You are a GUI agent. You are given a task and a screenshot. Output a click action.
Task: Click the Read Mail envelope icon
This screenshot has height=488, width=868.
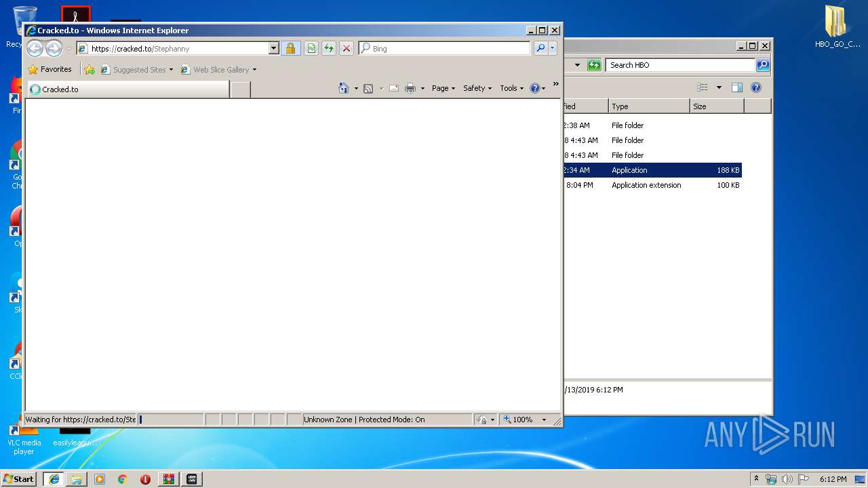(393, 88)
